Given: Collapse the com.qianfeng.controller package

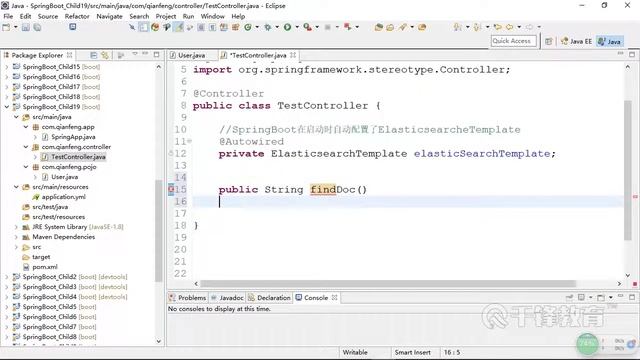Looking at the screenshot, I should click(x=26, y=147).
